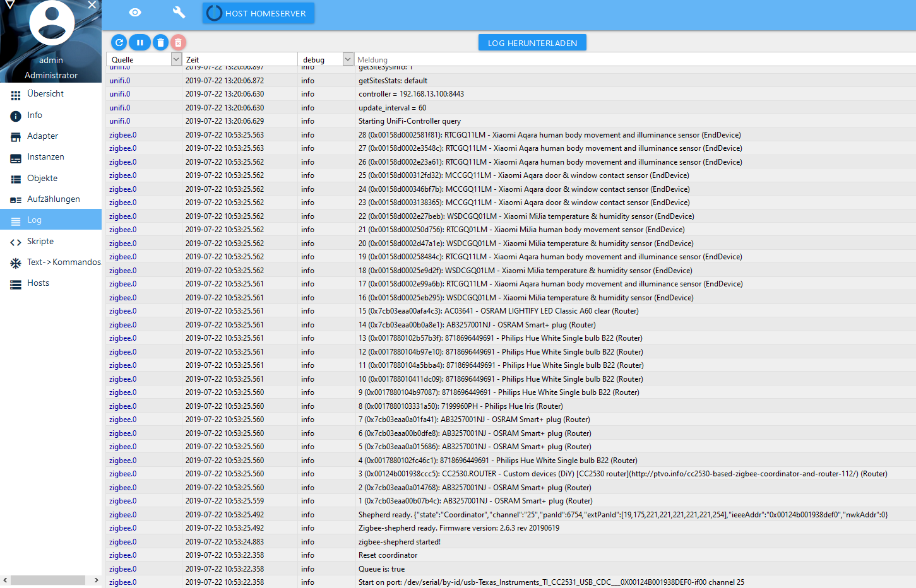Open the Quelle source filter dropdown
The image size is (916, 588).
pyautogui.click(x=176, y=59)
